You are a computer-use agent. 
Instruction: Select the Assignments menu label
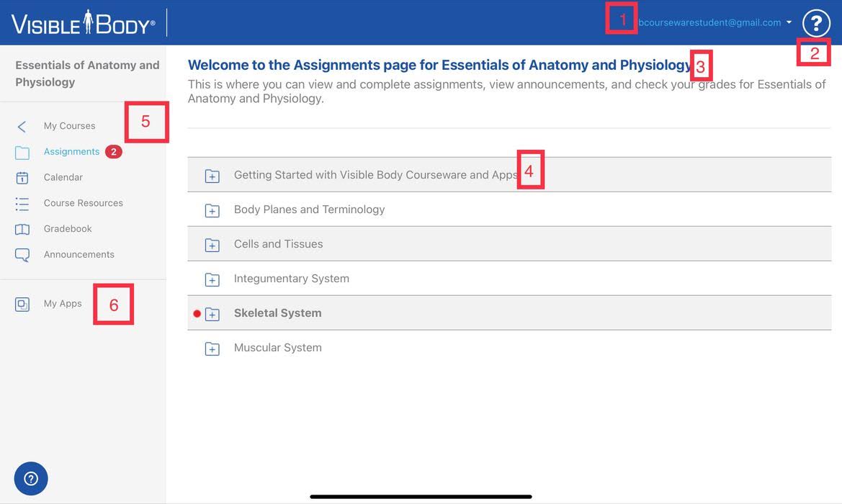click(x=71, y=151)
